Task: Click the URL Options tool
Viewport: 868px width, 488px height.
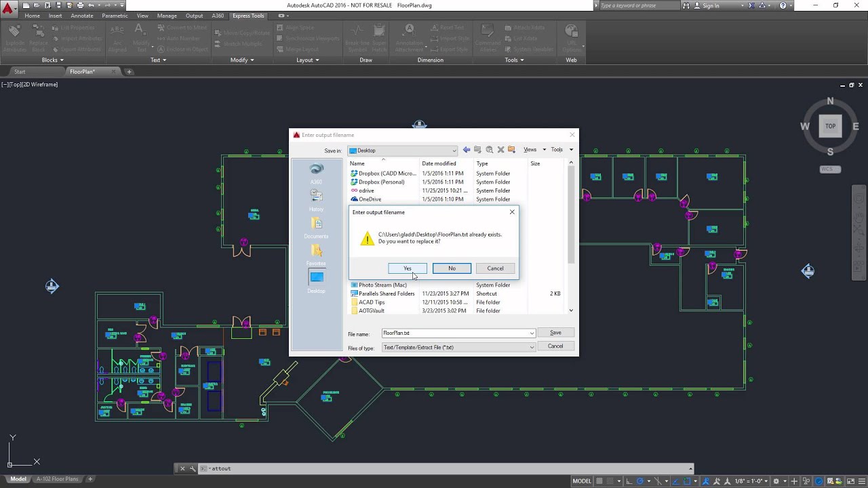Action: tap(572, 39)
